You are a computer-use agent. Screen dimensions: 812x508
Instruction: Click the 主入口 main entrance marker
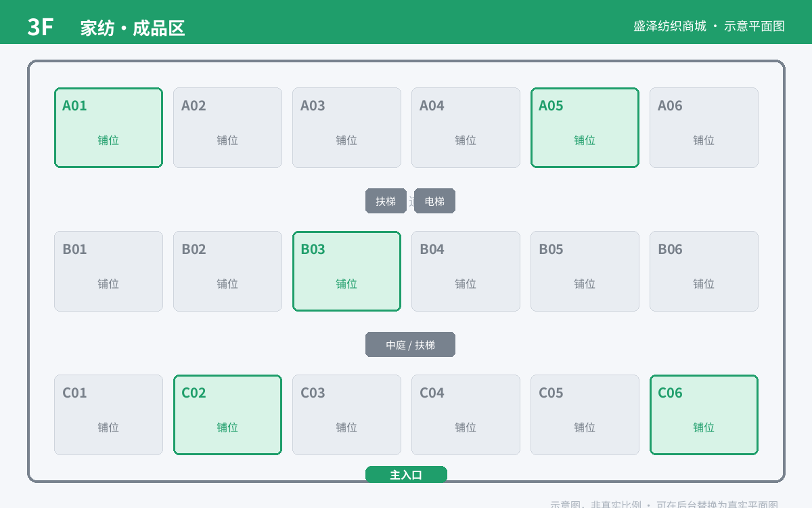406,475
